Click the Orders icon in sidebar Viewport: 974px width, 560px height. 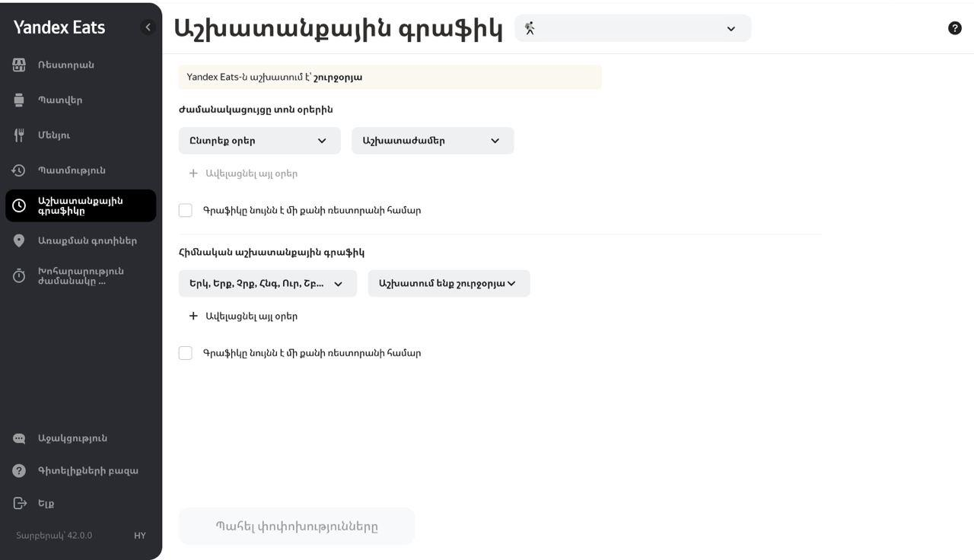(19, 100)
